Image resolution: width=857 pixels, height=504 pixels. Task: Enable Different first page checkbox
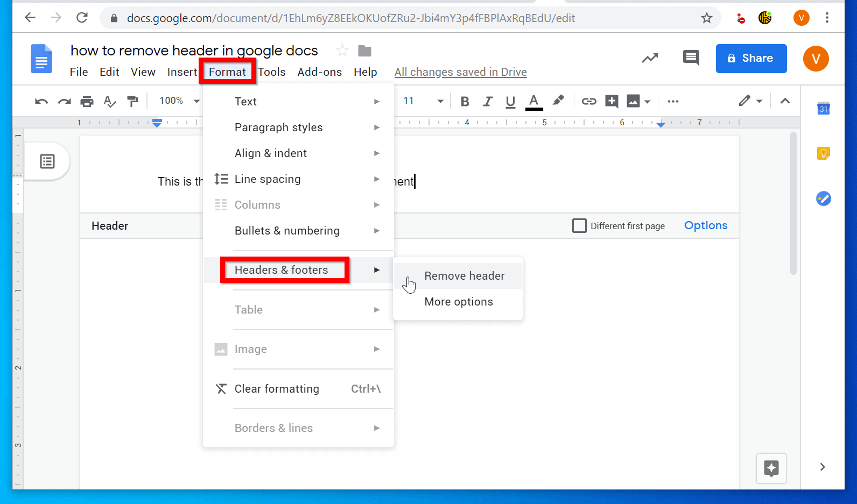click(x=579, y=226)
